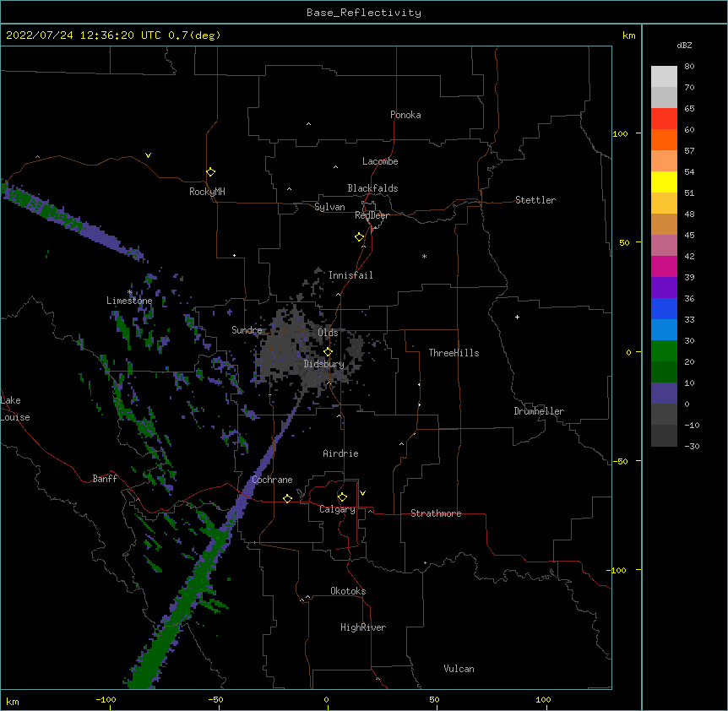
Task: Click the RockyMH label
Action: point(207,192)
